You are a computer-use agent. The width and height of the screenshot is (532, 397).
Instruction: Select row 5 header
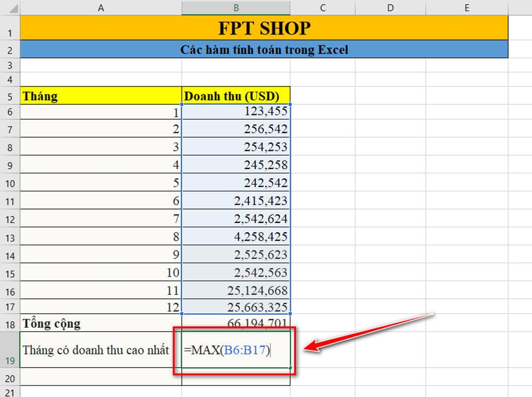click(10, 95)
